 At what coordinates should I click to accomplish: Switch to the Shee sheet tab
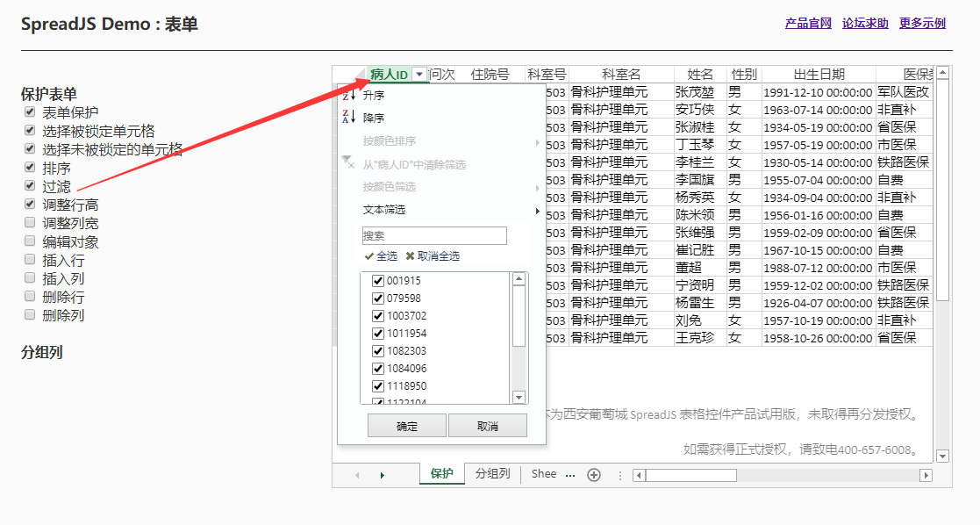click(543, 474)
